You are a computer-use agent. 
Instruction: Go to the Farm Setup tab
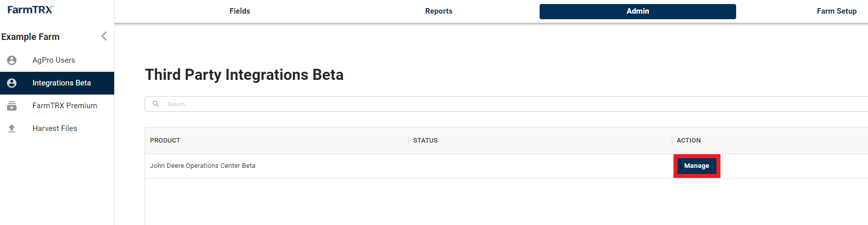pyautogui.click(x=837, y=11)
